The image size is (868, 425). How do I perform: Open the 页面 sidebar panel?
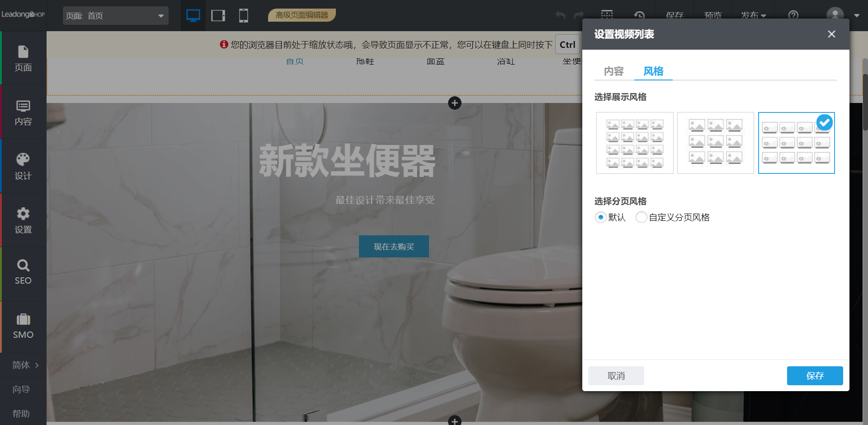coord(23,58)
